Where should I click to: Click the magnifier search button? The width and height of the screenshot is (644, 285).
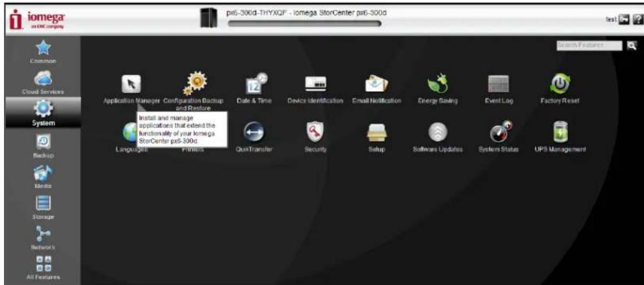[x=632, y=46]
